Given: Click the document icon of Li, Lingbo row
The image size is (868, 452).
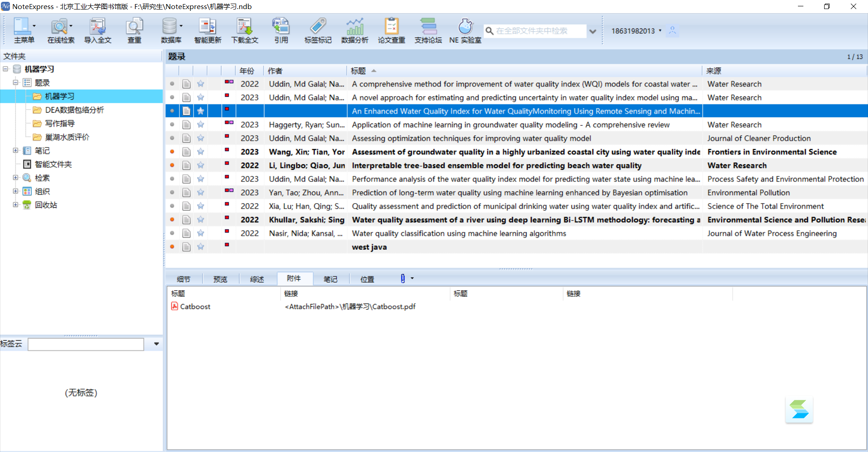Looking at the screenshot, I should pos(186,166).
